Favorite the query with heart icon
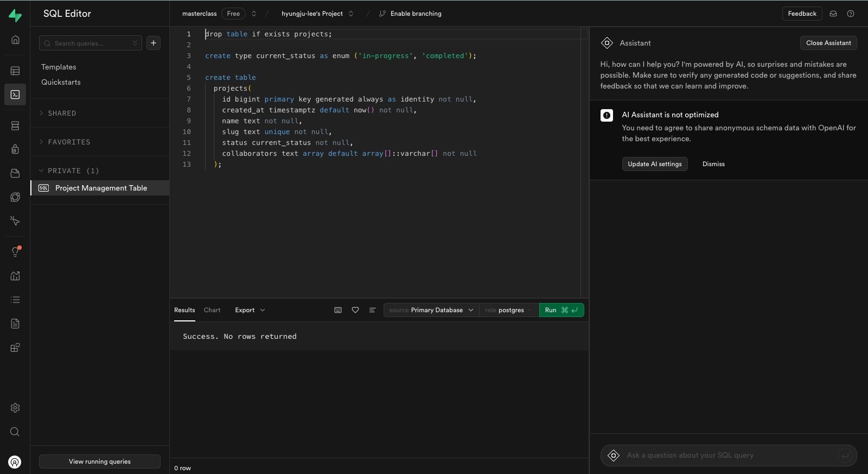 click(x=355, y=310)
